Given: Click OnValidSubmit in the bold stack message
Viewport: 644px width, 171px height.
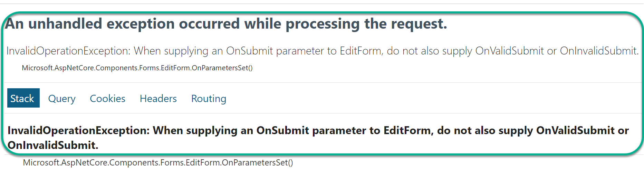Looking at the screenshot, I should point(575,131).
